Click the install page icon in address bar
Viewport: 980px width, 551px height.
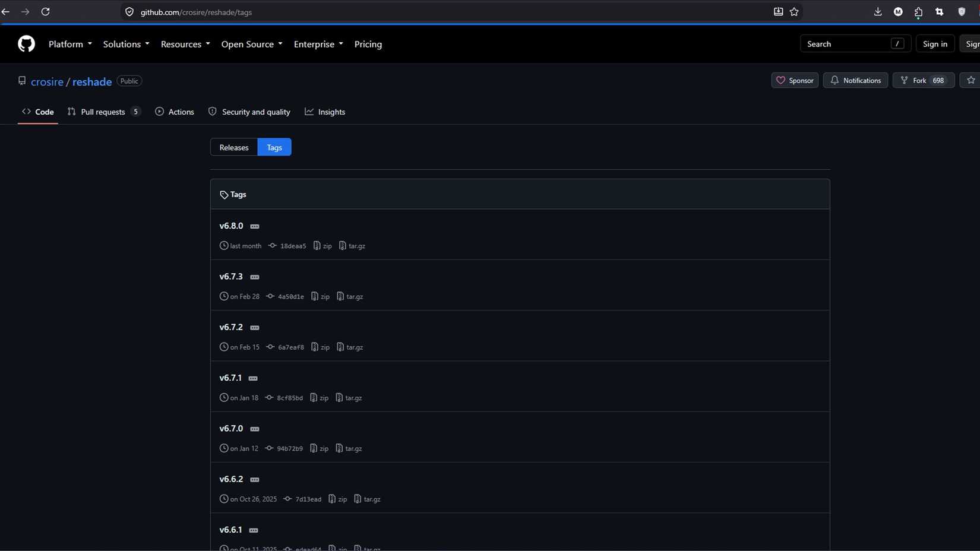[x=778, y=12]
